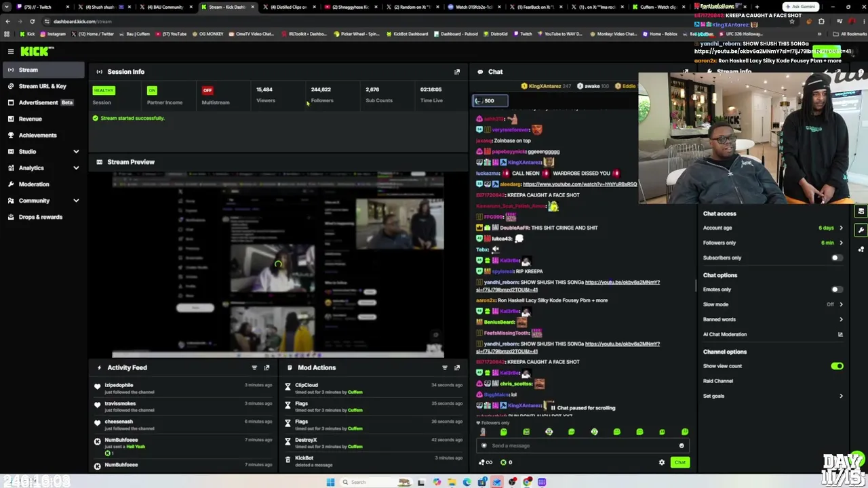Image resolution: width=868 pixels, height=488 pixels.
Task: Open izipedophile's profile in Activity Feed
Action: pyautogui.click(x=119, y=385)
